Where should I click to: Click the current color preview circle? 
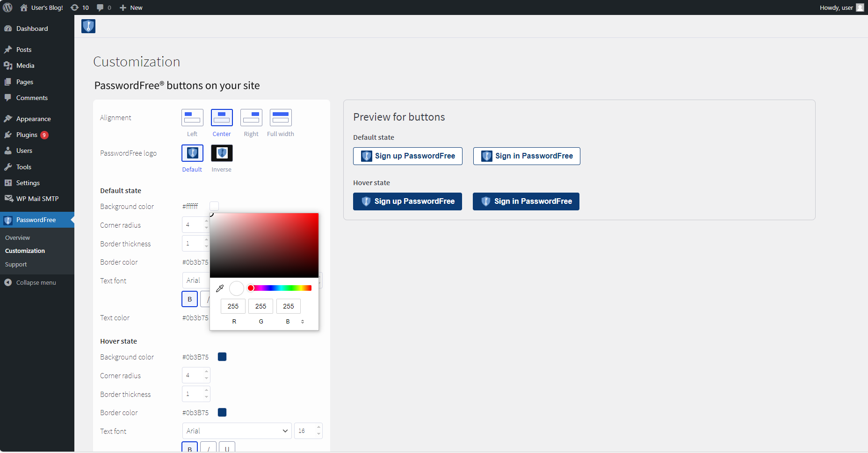(x=237, y=288)
